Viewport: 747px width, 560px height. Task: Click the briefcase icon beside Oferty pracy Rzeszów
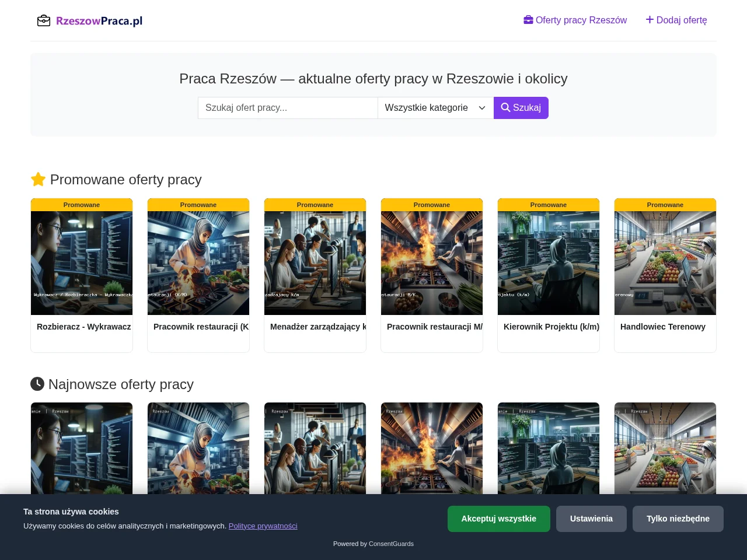pos(528,20)
